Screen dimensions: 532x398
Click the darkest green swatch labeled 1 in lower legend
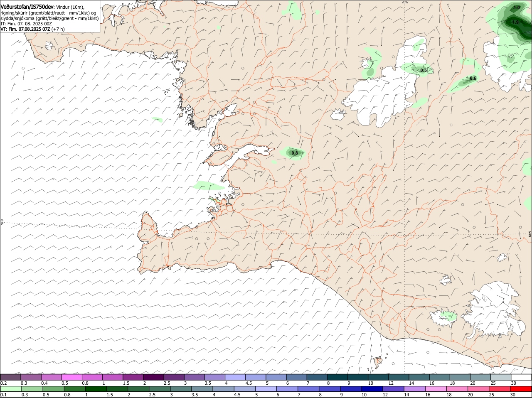pos(96,389)
